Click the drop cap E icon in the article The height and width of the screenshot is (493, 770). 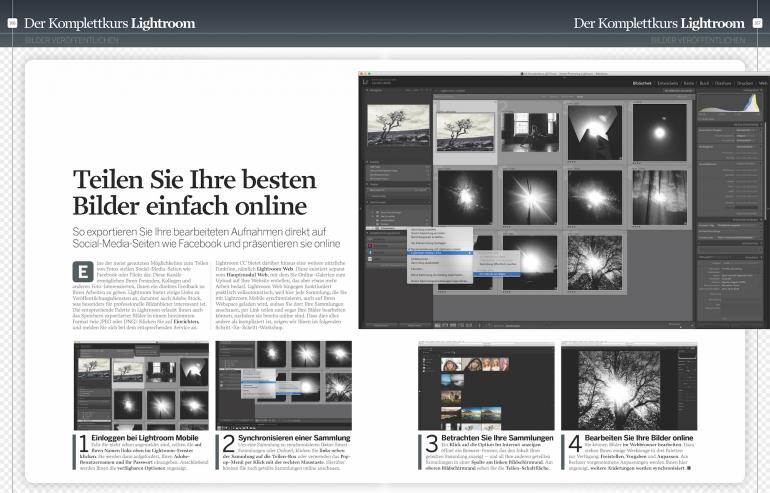[x=83, y=271]
